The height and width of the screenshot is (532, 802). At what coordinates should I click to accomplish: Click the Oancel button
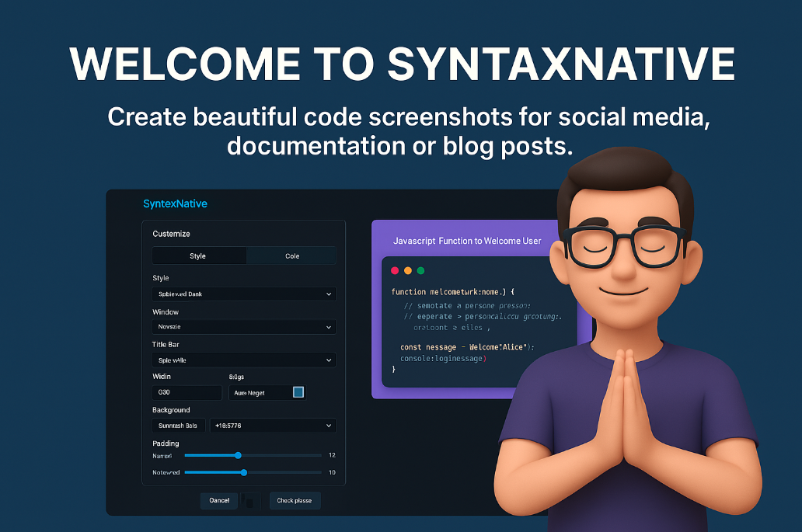tap(219, 500)
